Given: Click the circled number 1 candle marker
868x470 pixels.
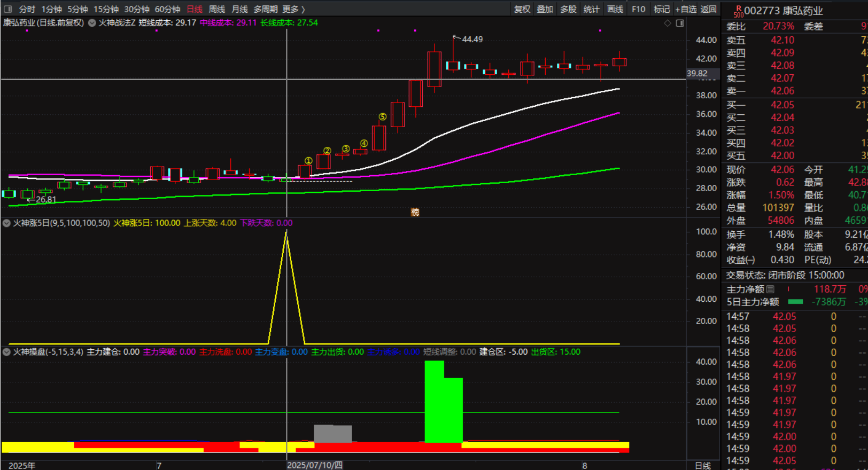Looking at the screenshot, I should (x=308, y=161).
